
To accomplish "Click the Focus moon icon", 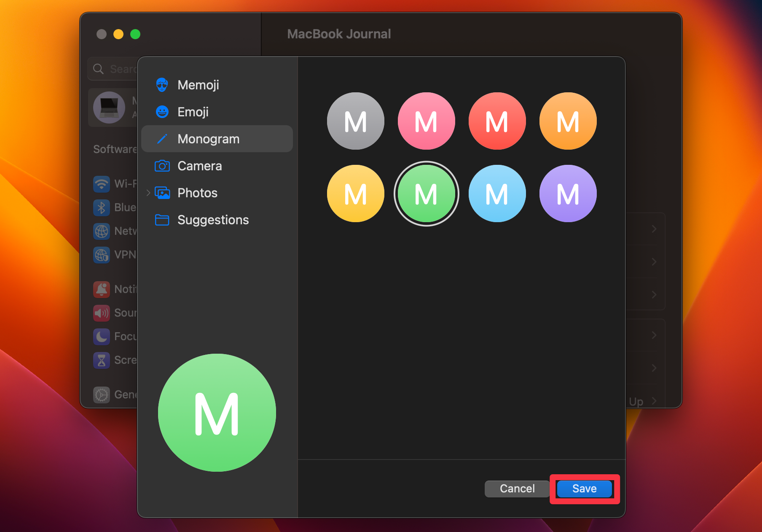I will (x=101, y=336).
